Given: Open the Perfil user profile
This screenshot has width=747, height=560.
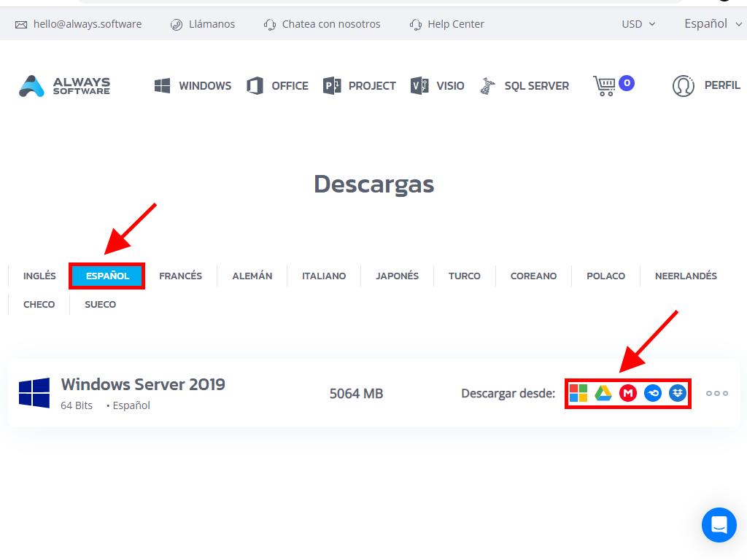Looking at the screenshot, I should (x=706, y=86).
